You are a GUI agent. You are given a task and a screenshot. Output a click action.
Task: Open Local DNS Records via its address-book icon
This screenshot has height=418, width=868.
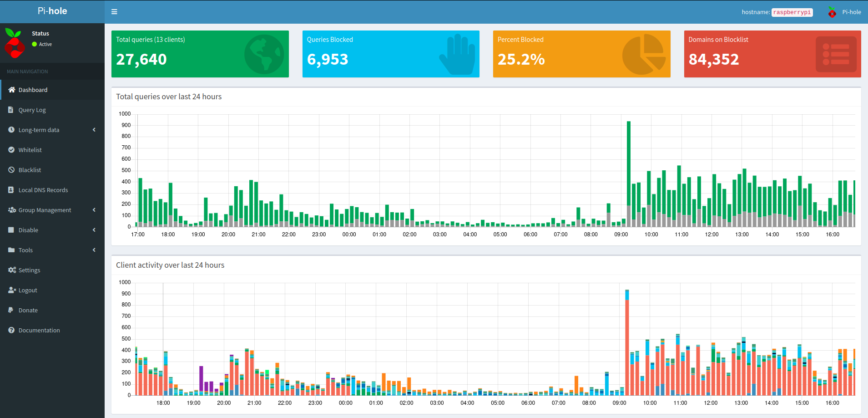[x=11, y=190]
